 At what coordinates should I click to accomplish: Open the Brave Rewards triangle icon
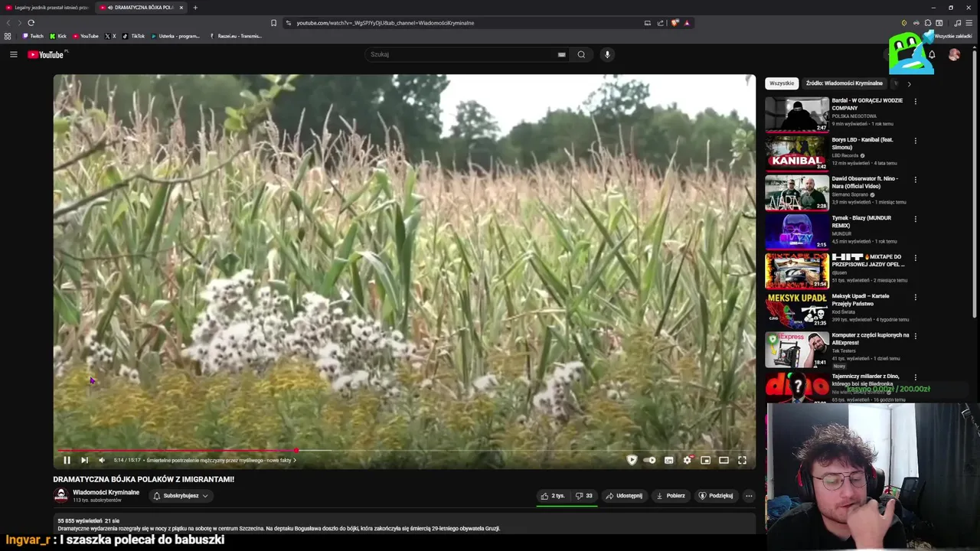pyautogui.click(x=687, y=23)
